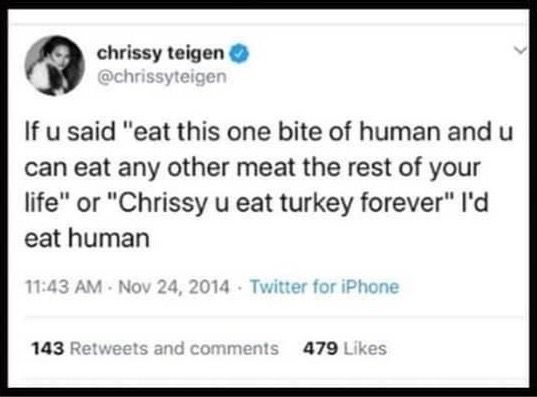Viewport: 537px width, 397px height.
Task: Open the @chrissyteigen handle link
Action: (x=162, y=77)
